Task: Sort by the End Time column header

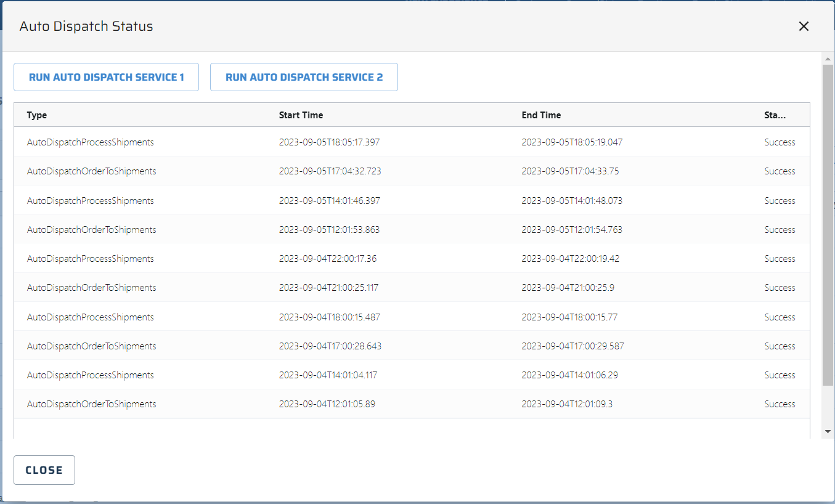Action: tap(541, 115)
